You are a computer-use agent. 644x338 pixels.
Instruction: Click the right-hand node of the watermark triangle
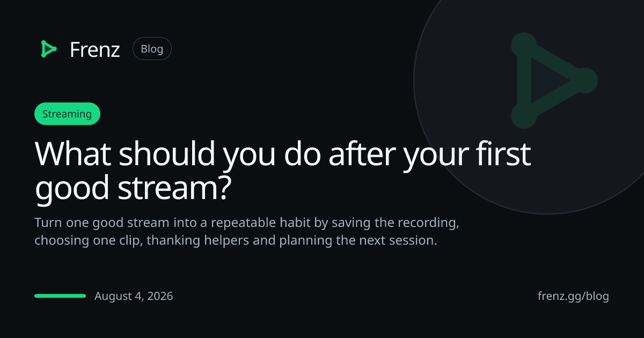tap(584, 80)
